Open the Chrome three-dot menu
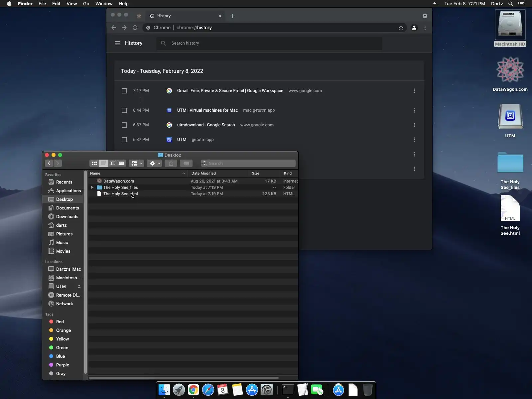Screen dimensions: 532x399 [425, 28]
